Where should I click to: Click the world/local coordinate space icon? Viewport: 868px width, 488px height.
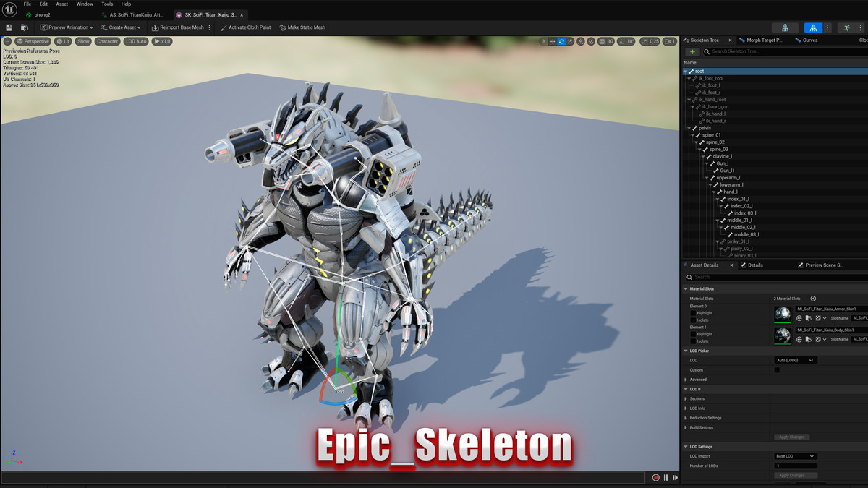click(582, 41)
